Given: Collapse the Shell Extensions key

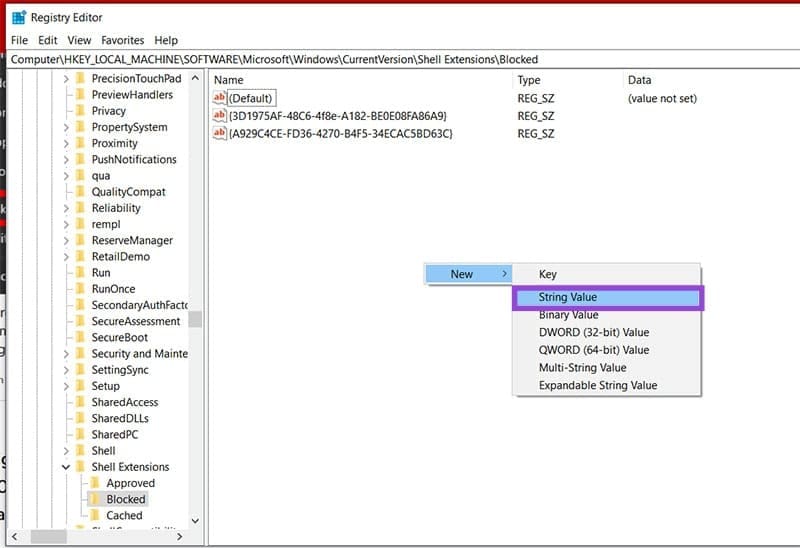Looking at the screenshot, I should coord(66,467).
